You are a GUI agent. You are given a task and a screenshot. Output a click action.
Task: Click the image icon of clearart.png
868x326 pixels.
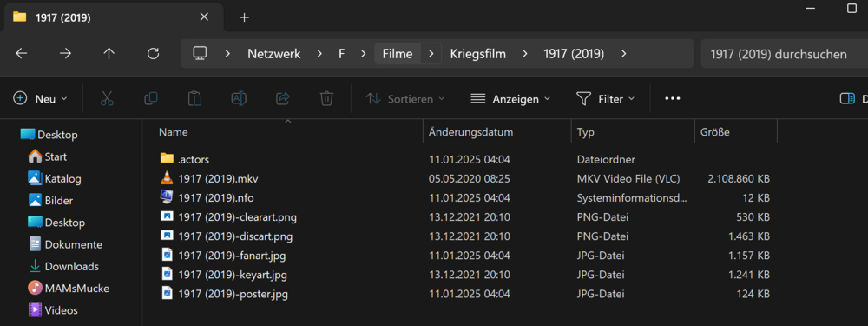pyautogui.click(x=167, y=216)
